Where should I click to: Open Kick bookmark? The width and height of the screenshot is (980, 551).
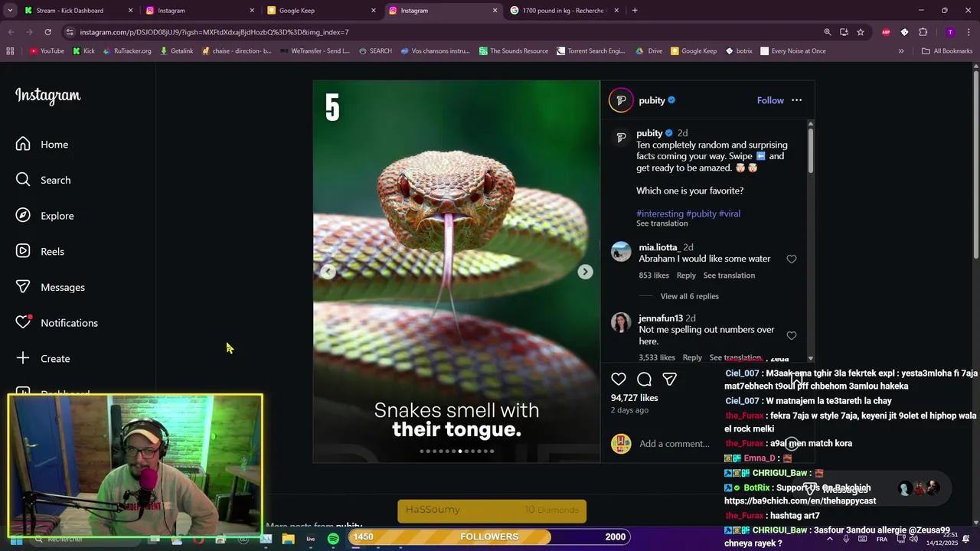(x=84, y=51)
